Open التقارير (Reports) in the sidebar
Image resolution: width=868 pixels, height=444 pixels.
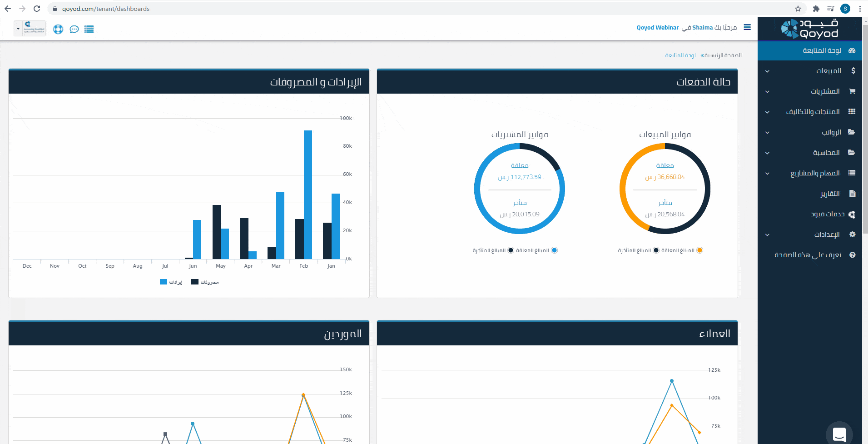coord(830,194)
